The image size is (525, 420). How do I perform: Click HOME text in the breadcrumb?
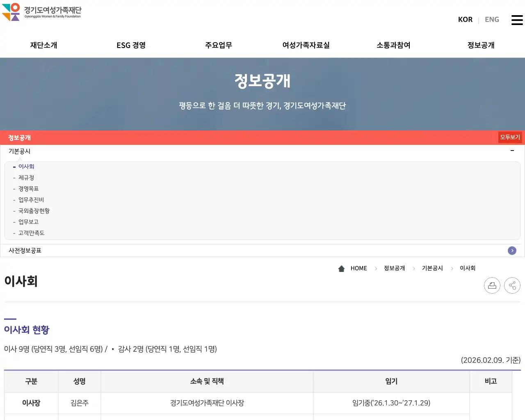click(359, 268)
